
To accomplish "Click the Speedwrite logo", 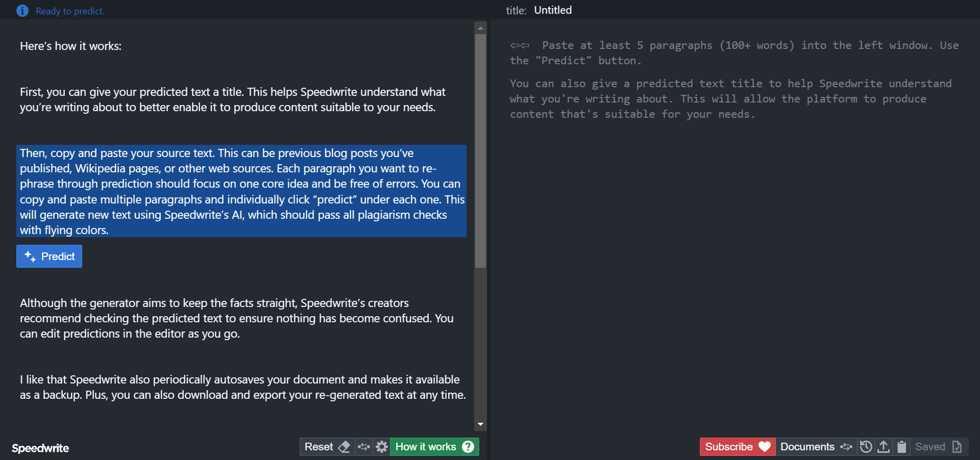I will click(40, 448).
